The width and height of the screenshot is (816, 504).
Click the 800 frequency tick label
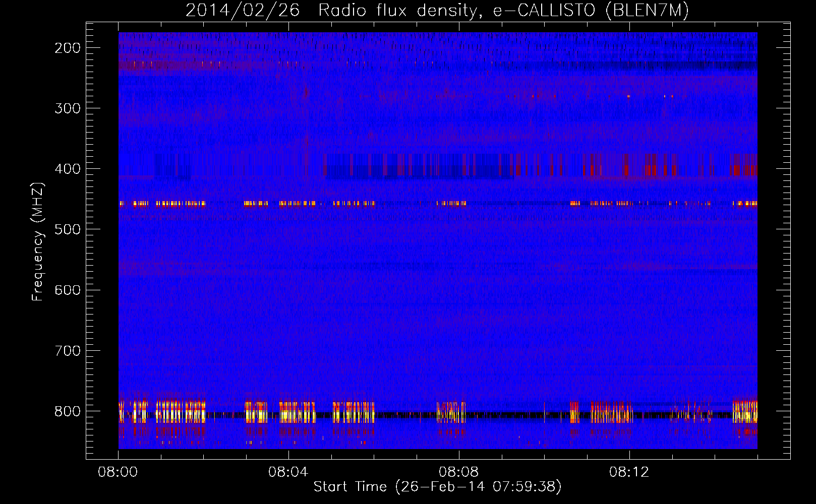pos(67,411)
